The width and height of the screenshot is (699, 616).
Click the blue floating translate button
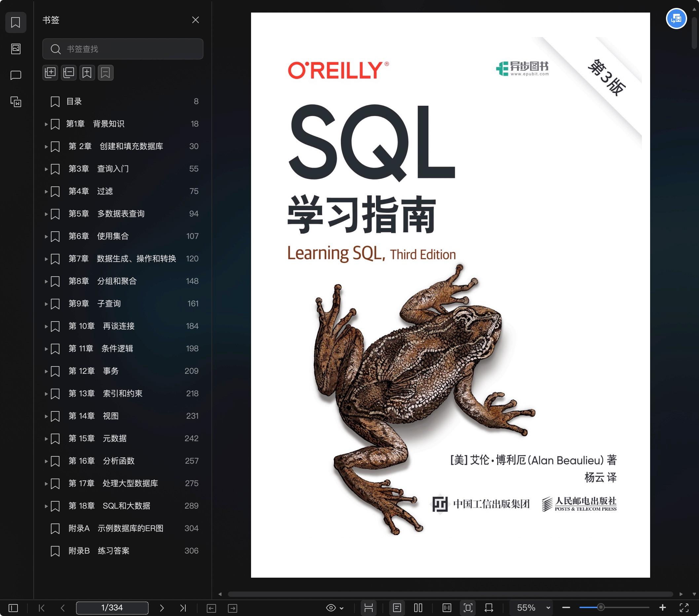click(x=676, y=19)
